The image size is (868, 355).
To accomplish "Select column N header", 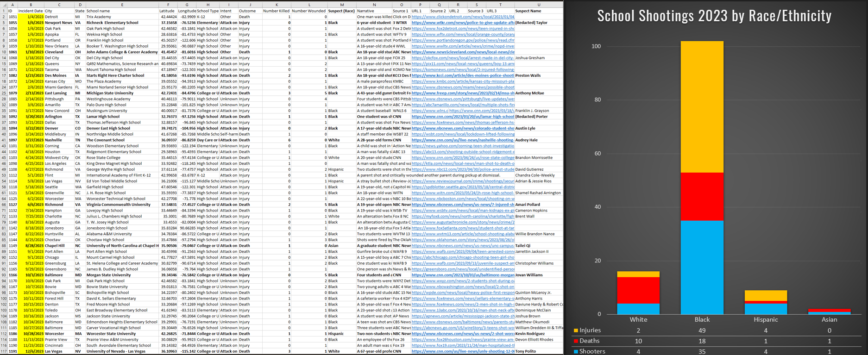I will coord(374,5).
